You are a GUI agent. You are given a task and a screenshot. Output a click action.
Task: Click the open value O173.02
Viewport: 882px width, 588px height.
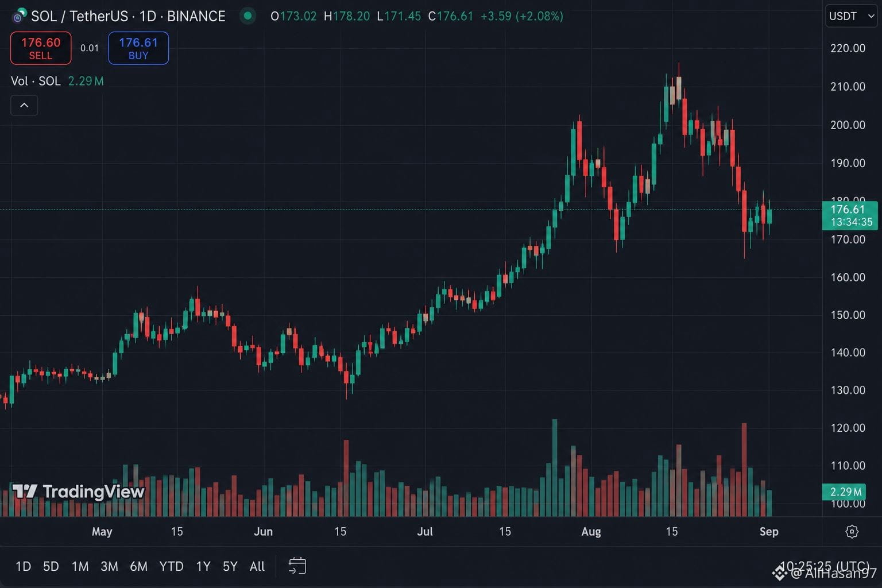coord(293,16)
